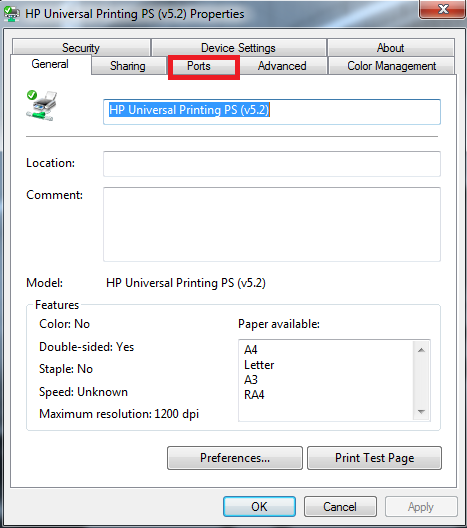This screenshot has width=467, height=528.
Task: Click the 'Double-sided: Yes' text
Action: (87, 347)
